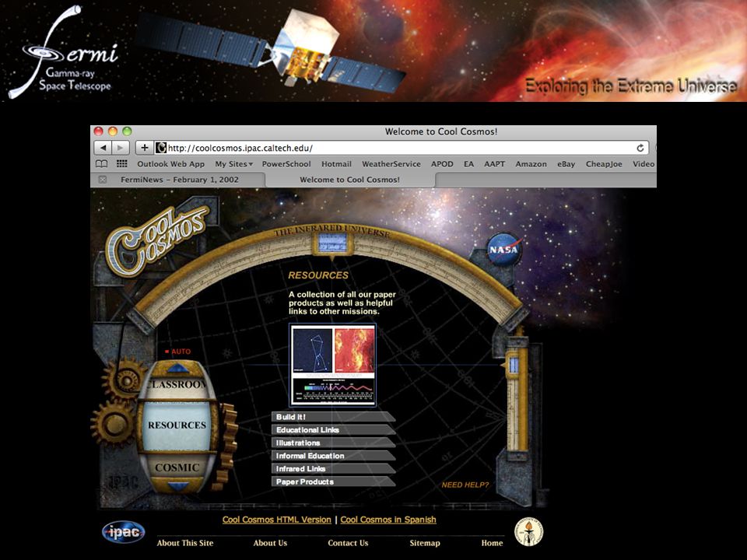The height and width of the screenshot is (560, 747).
Task: Click the Fermi Gamma-ray Space Telescope logo
Action: [63, 52]
